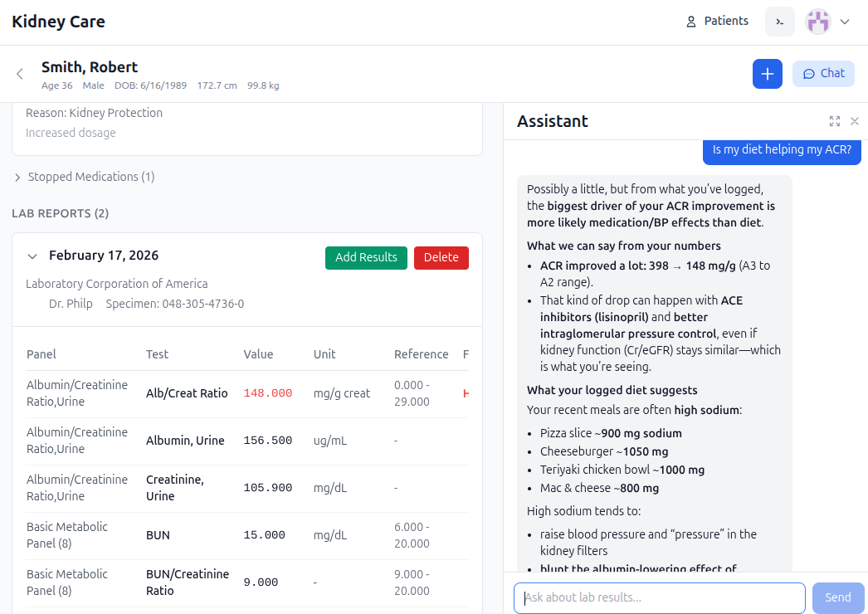868x614 pixels.
Task: Focus the Ask about lab results input field
Action: (660, 597)
